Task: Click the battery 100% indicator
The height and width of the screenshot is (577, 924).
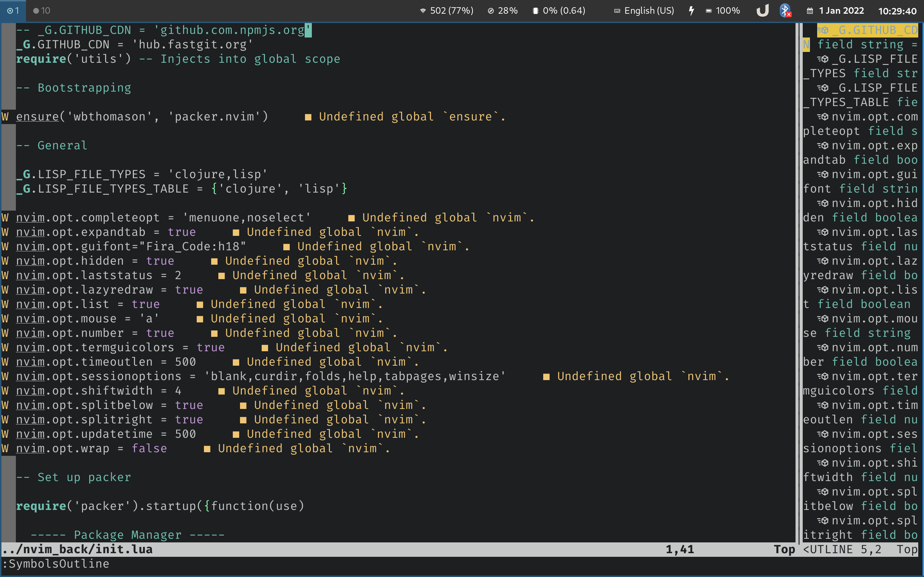Action: pos(723,11)
